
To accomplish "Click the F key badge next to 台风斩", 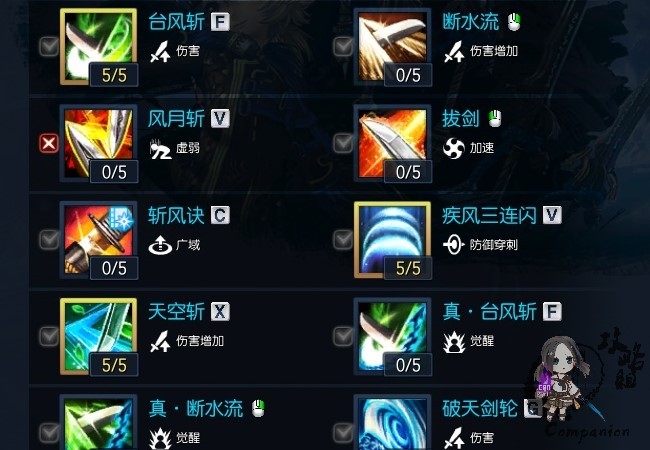I will 220,22.
